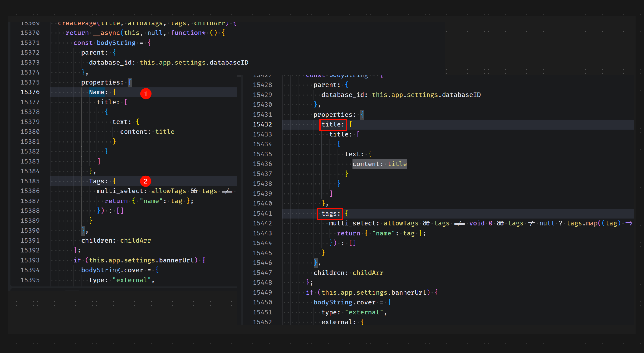Click the highlighted opening brace after properties: on line 15375

130,82
